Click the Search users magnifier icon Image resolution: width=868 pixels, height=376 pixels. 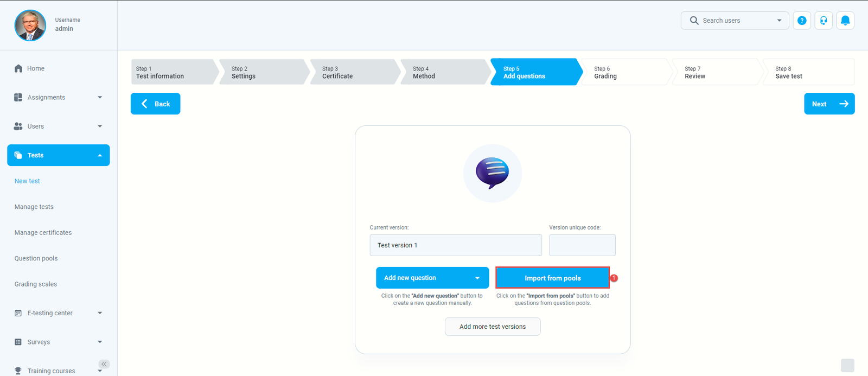(694, 21)
